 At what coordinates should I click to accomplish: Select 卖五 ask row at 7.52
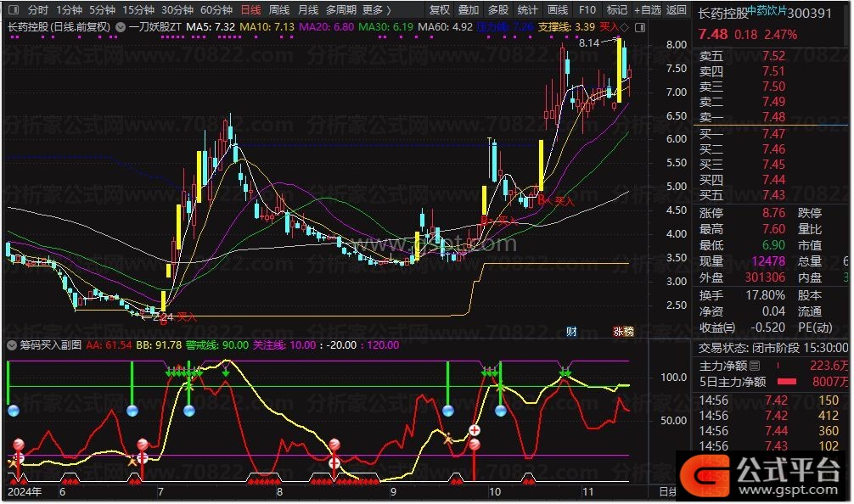point(771,56)
